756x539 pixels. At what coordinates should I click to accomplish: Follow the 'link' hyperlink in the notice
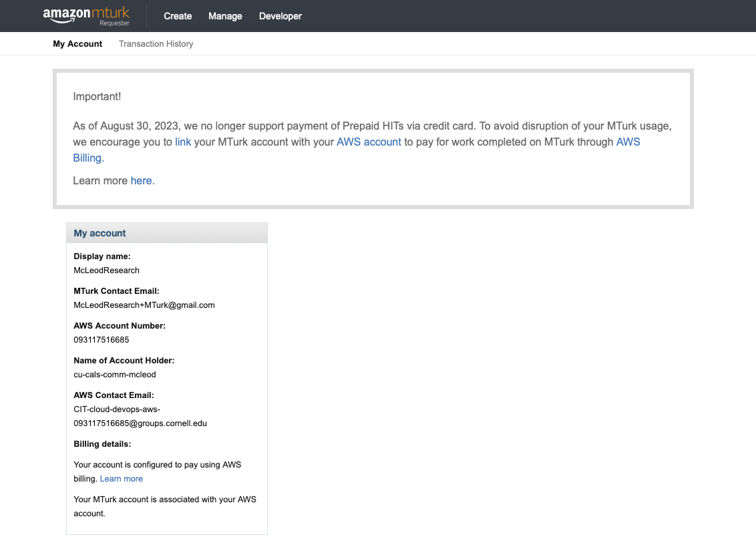click(183, 142)
